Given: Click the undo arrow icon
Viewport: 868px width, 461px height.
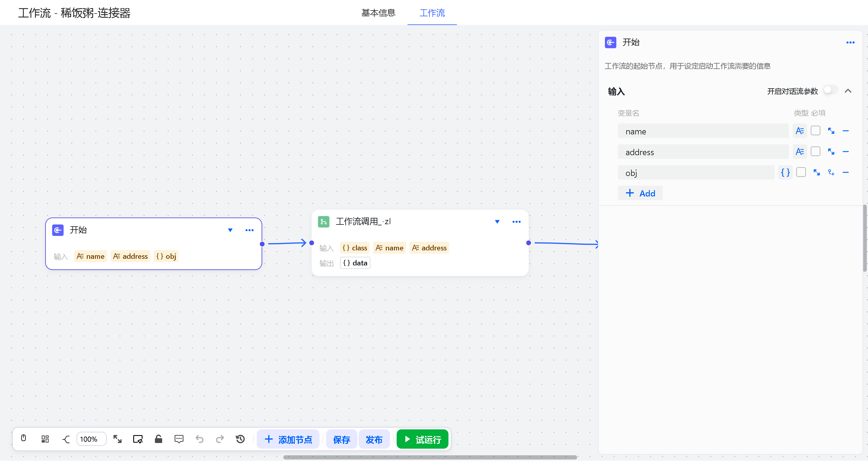Looking at the screenshot, I should click(200, 439).
